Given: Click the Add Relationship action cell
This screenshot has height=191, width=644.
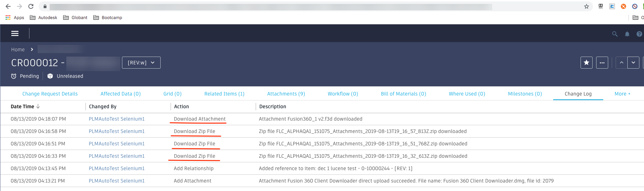Looking at the screenshot, I should (194, 168).
